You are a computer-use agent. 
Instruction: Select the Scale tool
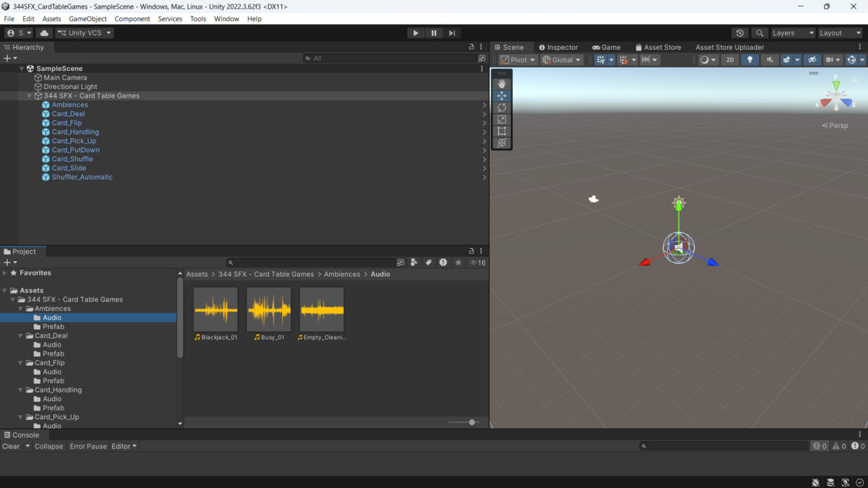(501, 119)
